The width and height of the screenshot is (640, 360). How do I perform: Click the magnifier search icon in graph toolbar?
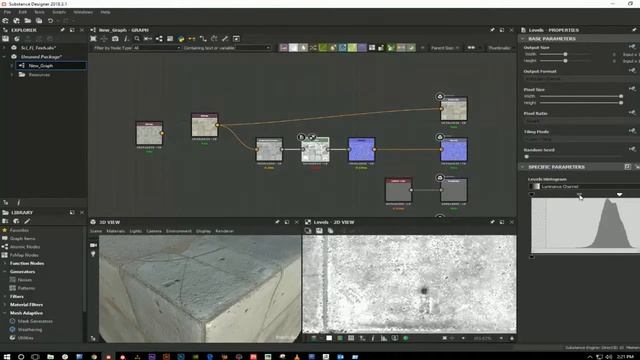point(137,39)
